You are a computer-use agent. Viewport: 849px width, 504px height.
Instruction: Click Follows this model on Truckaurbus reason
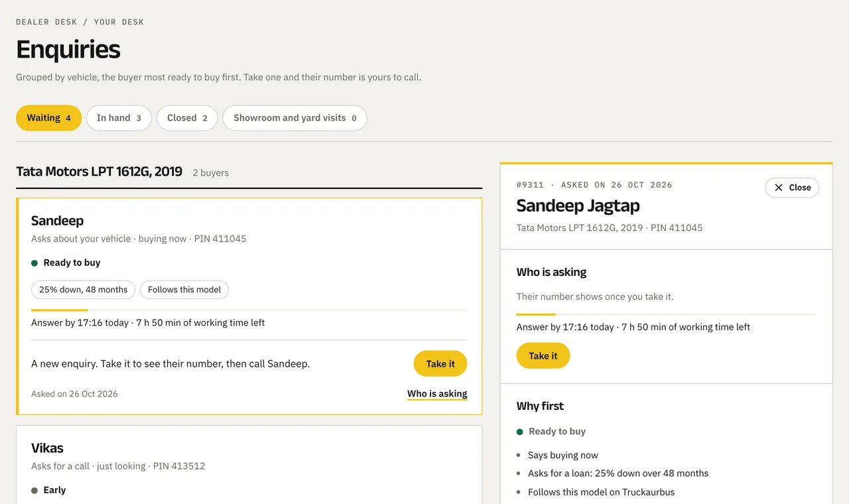click(601, 492)
